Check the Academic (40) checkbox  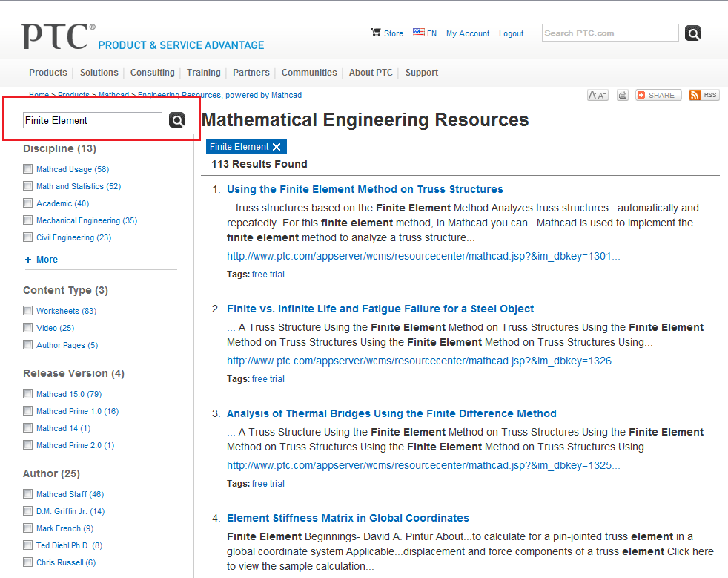[x=28, y=203]
